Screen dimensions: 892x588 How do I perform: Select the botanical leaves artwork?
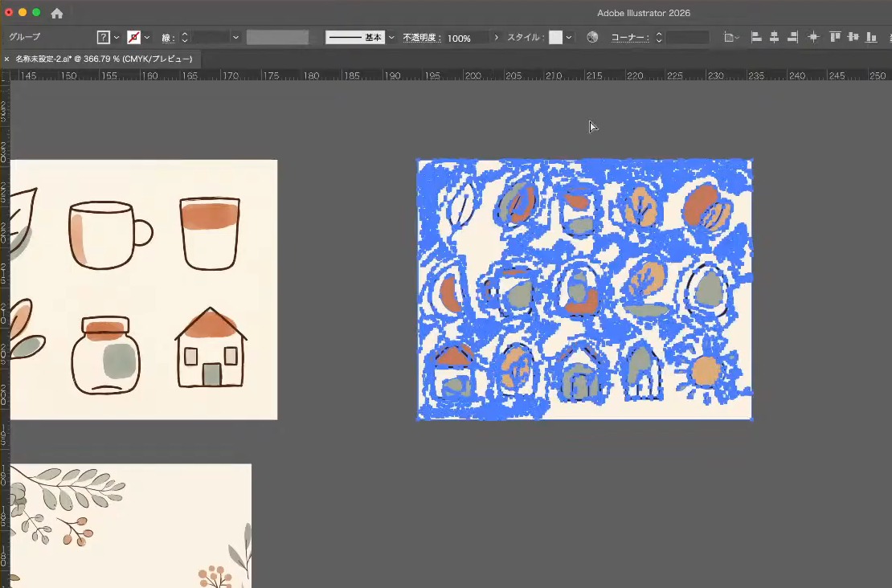[x=131, y=526]
